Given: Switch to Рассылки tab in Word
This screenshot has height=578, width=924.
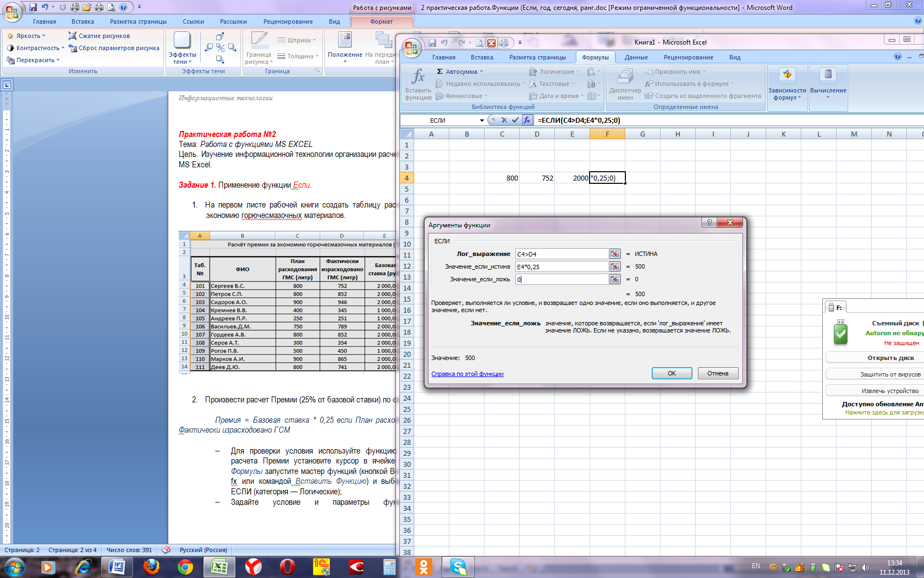Looking at the screenshot, I should [233, 21].
